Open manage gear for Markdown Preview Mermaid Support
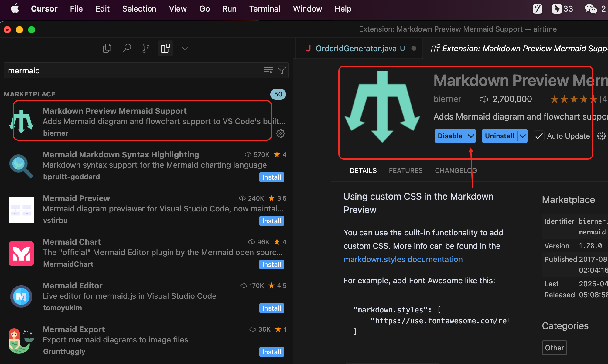Viewport: 608px width, 364px height. (x=280, y=133)
